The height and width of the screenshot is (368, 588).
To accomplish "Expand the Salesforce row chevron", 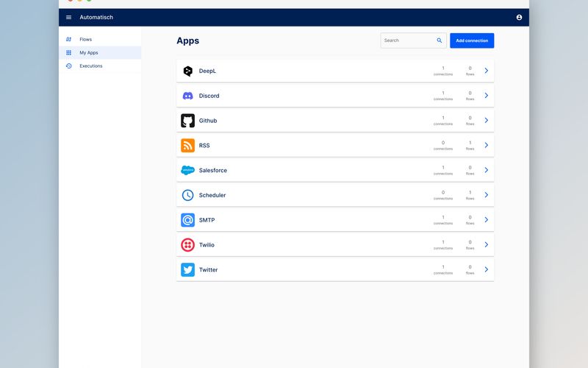I will coord(486,170).
